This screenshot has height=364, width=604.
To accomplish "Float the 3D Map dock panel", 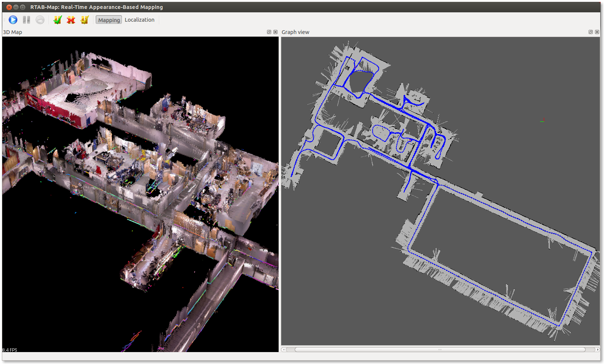I will 269,32.
